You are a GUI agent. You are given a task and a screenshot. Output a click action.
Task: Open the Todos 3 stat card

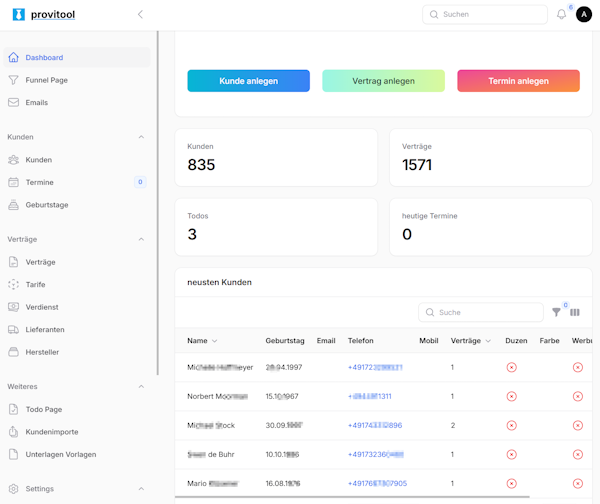tap(276, 227)
